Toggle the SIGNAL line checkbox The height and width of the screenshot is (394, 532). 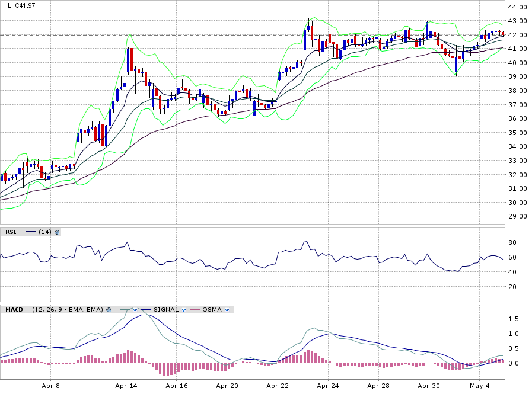pyautogui.click(x=183, y=310)
